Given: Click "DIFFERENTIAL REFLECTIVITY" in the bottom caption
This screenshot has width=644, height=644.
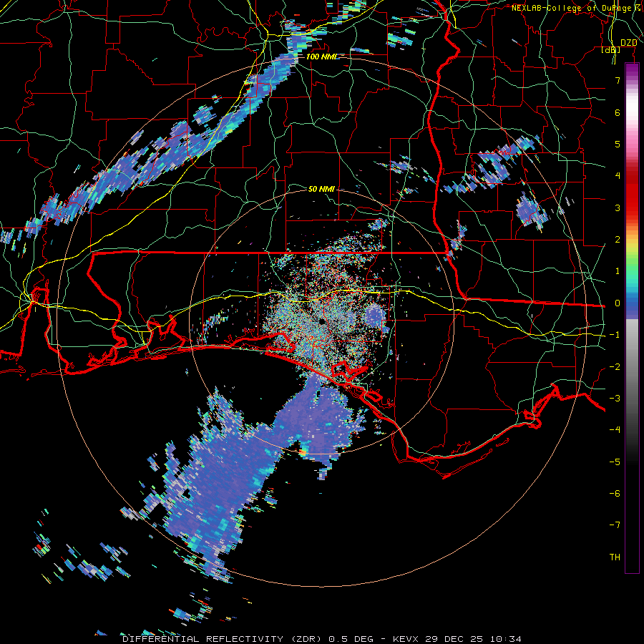Looking at the screenshot, I should click(x=203, y=639).
